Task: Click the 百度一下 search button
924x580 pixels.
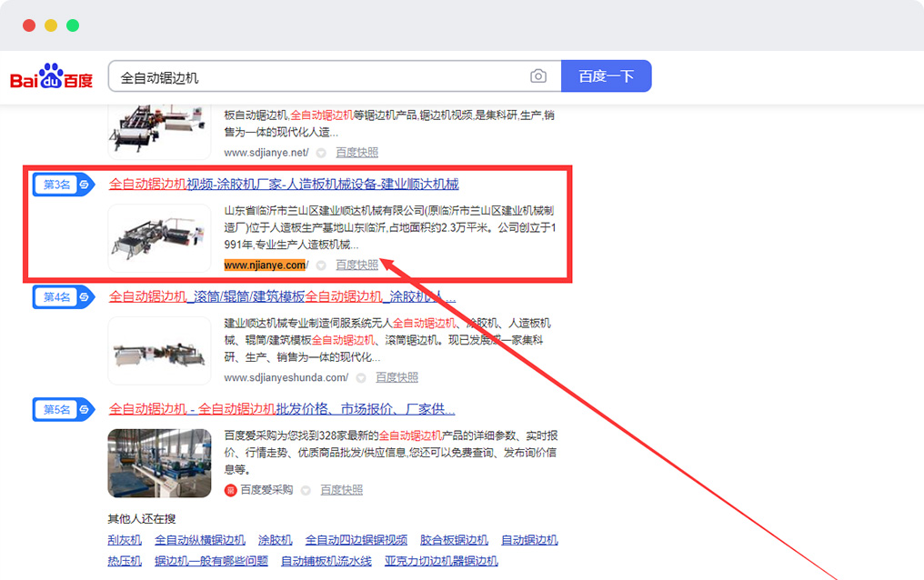Action: pos(607,76)
